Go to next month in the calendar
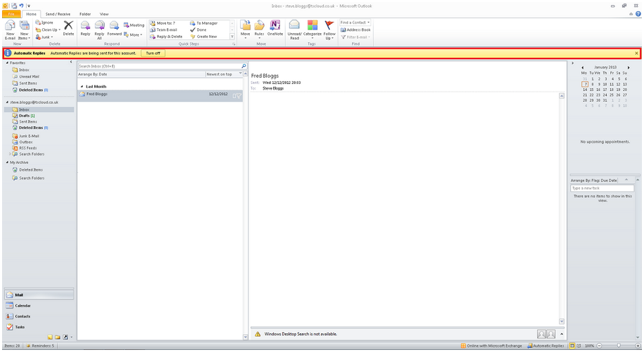Screen dimensions: 644x352 628,68
